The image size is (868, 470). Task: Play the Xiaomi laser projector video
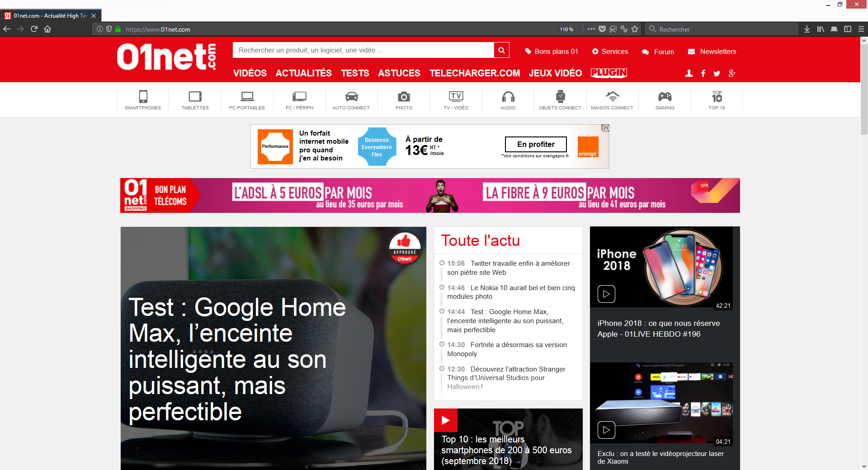click(606, 430)
